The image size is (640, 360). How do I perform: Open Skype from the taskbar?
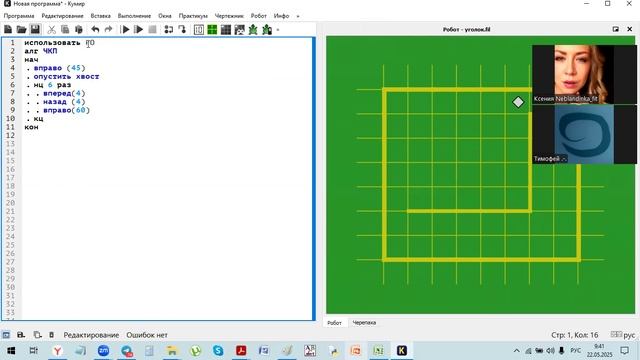tap(218, 351)
